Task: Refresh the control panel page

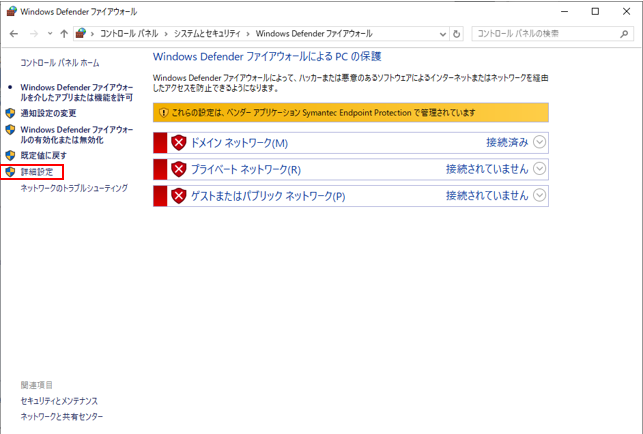Action: pyautogui.click(x=456, y=34)
